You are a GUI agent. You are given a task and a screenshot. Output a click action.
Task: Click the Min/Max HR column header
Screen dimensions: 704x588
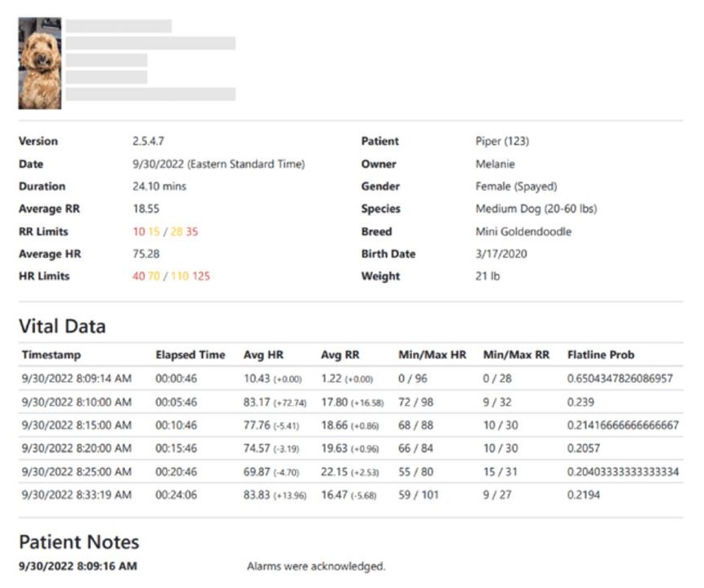point(432,355)
